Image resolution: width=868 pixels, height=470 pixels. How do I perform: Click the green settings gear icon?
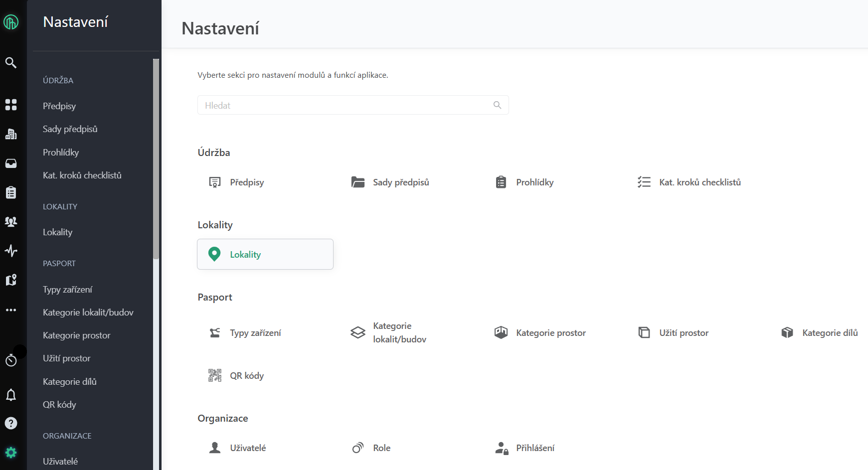11,453
